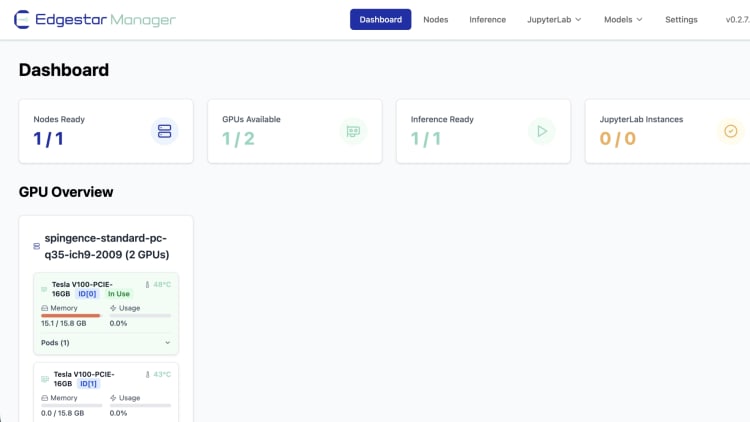Open the Settings page
Viewport: 750px width, 422px height.
coord(681,19)
